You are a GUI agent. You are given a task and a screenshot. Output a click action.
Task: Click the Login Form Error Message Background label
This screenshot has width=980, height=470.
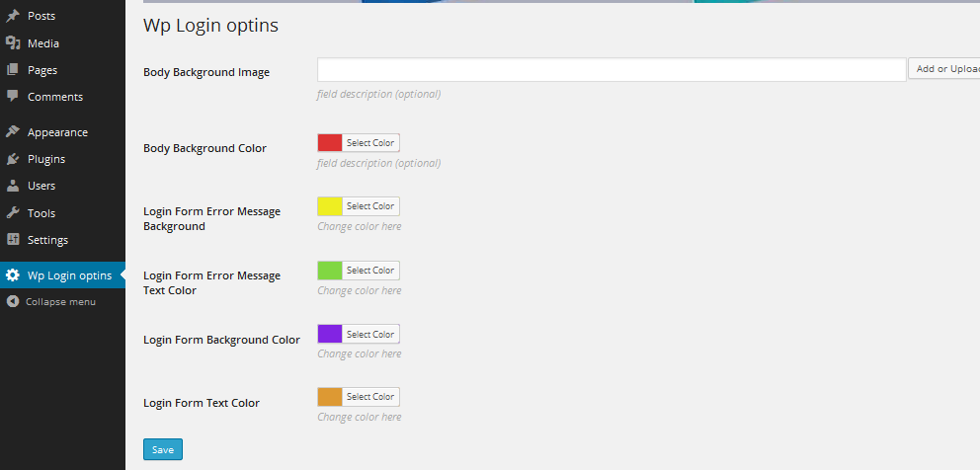coord(211,219)
